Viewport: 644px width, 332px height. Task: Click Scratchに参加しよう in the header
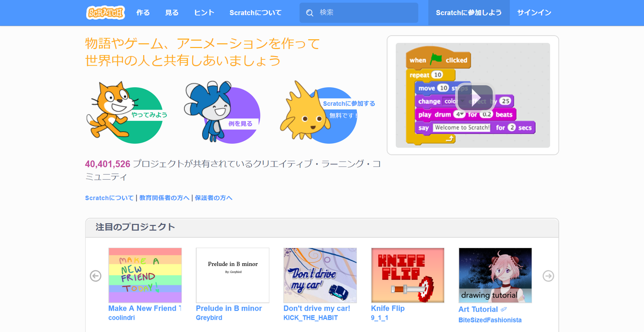point(469,13)
